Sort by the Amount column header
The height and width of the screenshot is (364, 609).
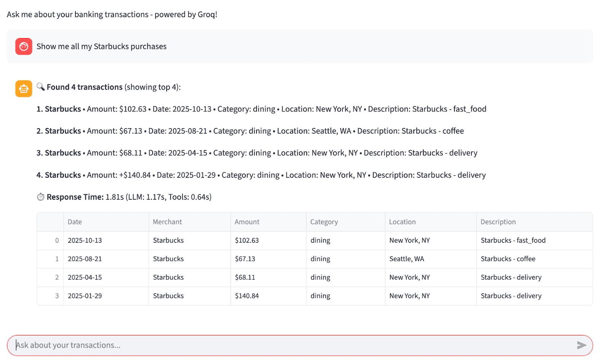tap(247, 222)
